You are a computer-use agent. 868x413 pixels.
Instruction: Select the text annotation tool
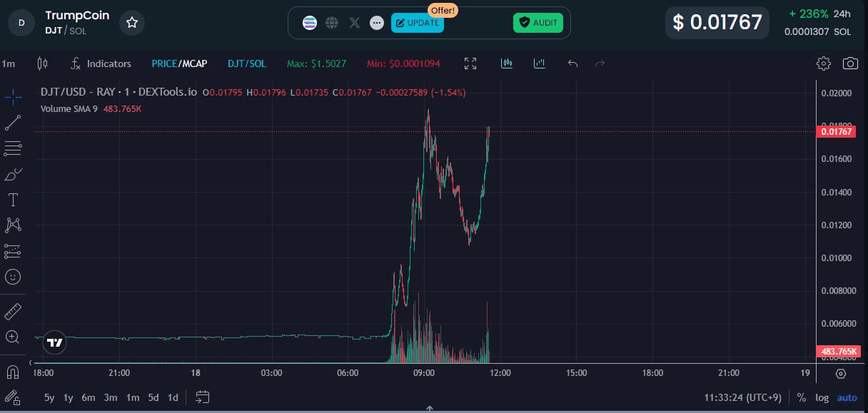pyautogui.click(x=13, y=200)
